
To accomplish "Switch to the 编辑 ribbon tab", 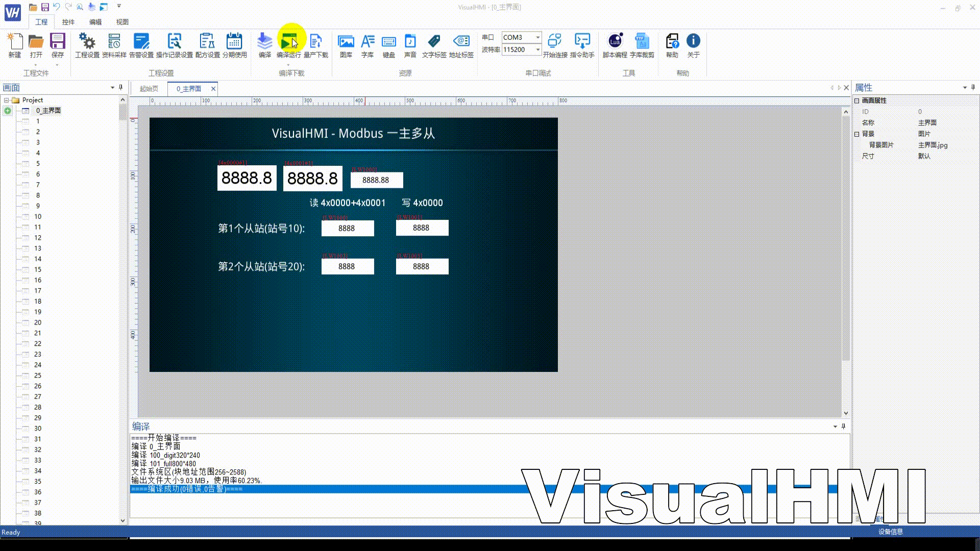I will 95,22.
